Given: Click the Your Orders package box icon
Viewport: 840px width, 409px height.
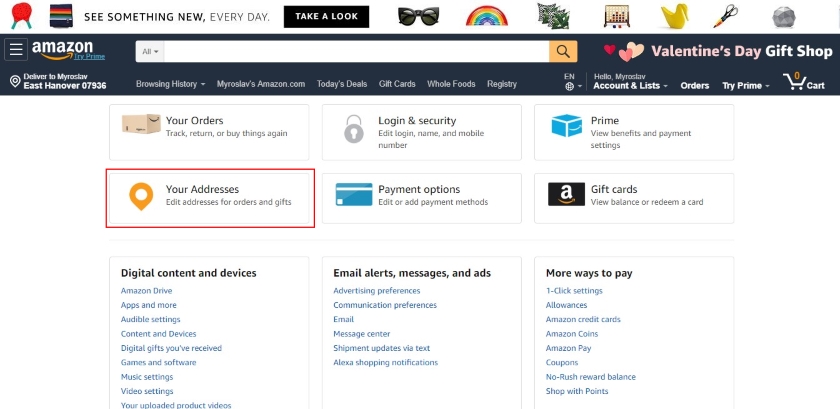Looking at the screenshot, I should point(141,124).
